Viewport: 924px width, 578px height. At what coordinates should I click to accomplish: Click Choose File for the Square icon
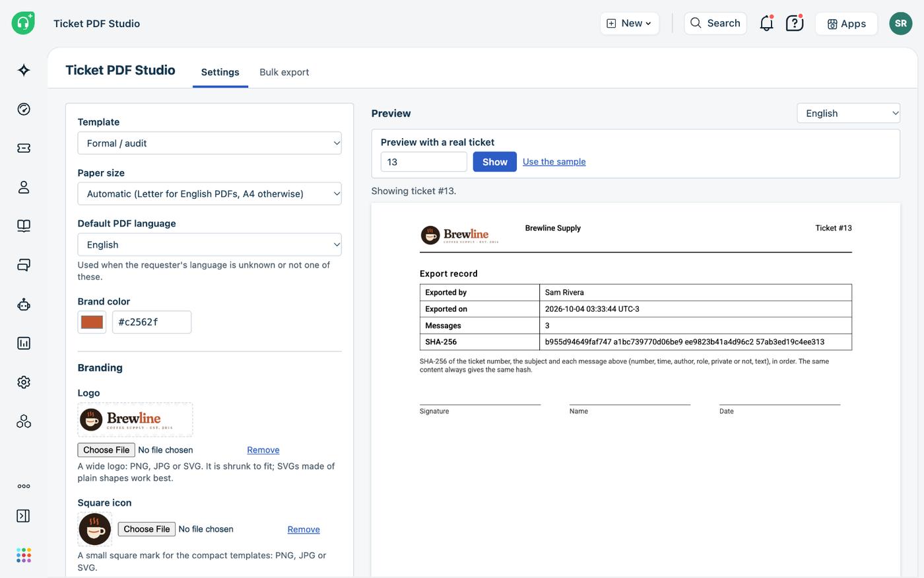[x=147, y=529]
